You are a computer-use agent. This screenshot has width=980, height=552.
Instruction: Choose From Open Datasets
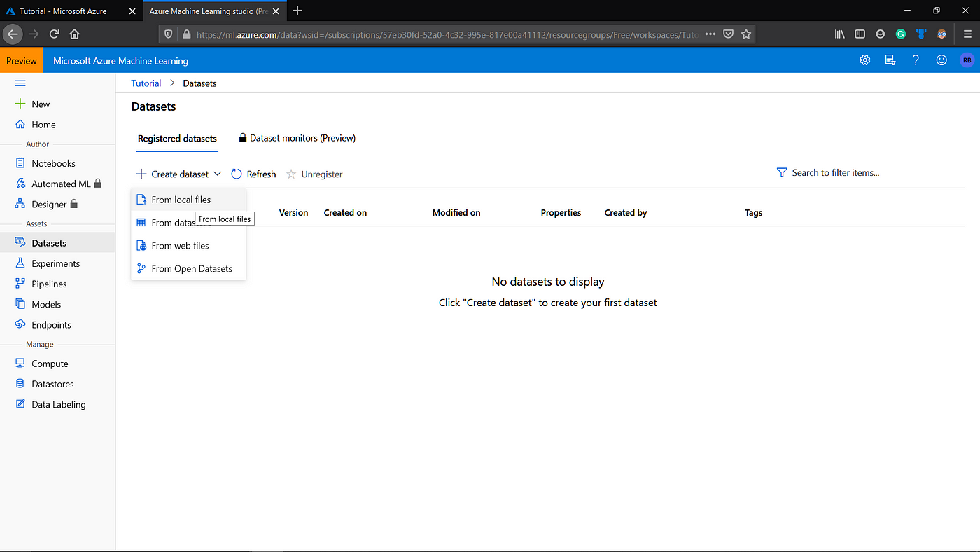[x=188, y=269]
